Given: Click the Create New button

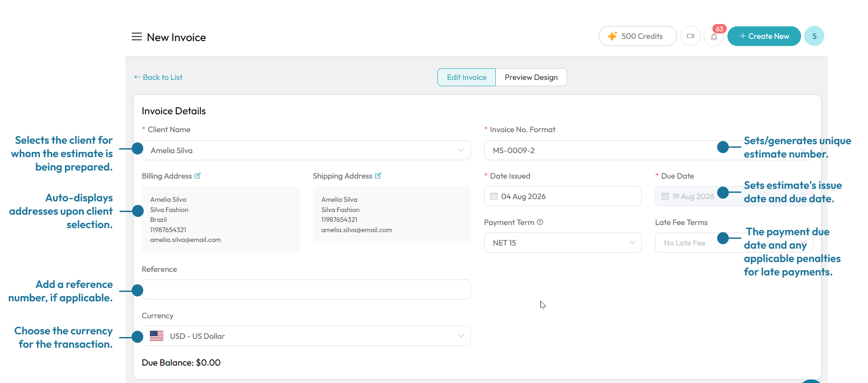Looking at the screenshot, I should click(764, 36).
